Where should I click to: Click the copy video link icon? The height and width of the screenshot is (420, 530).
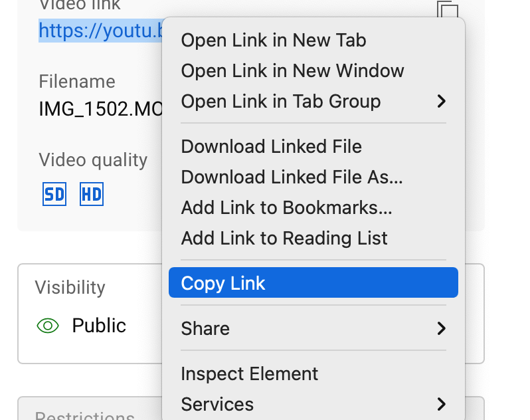pyautogui.click(x=448, y=9)
